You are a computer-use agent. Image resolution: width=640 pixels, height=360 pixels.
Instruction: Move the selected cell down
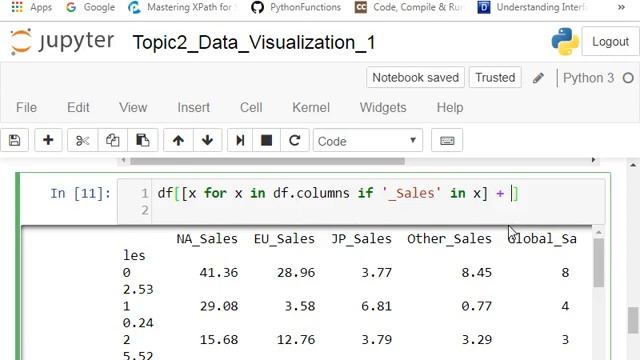[x=207, y=140]
